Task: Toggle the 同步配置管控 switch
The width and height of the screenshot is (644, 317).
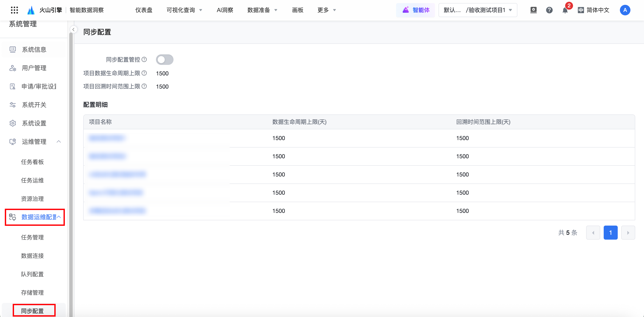Action: (165, 60)
